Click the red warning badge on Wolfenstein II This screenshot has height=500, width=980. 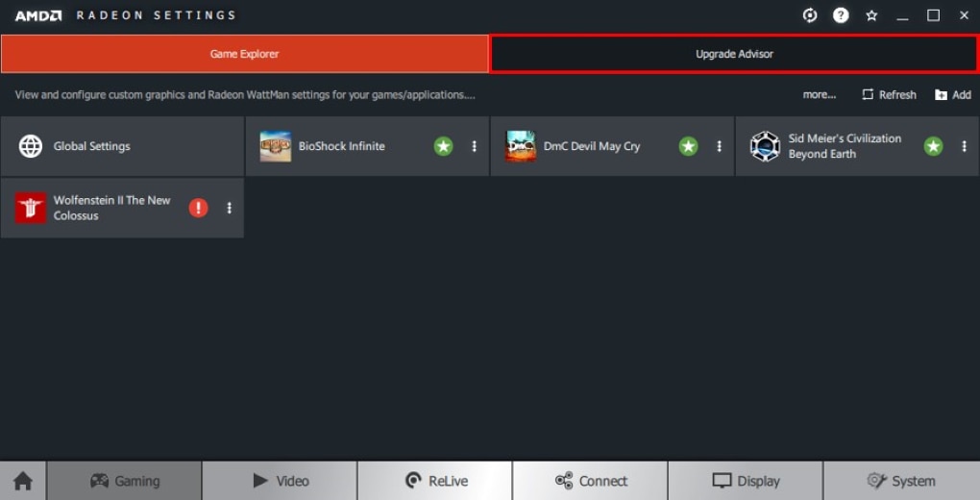(x=198, y=208)
